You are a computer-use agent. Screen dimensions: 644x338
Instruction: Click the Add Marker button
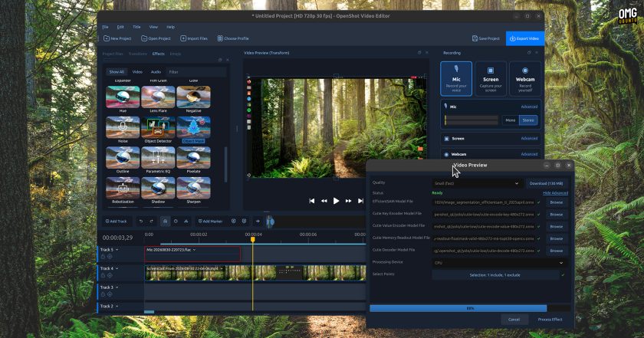pyautogui.click(x=210, y=222)
